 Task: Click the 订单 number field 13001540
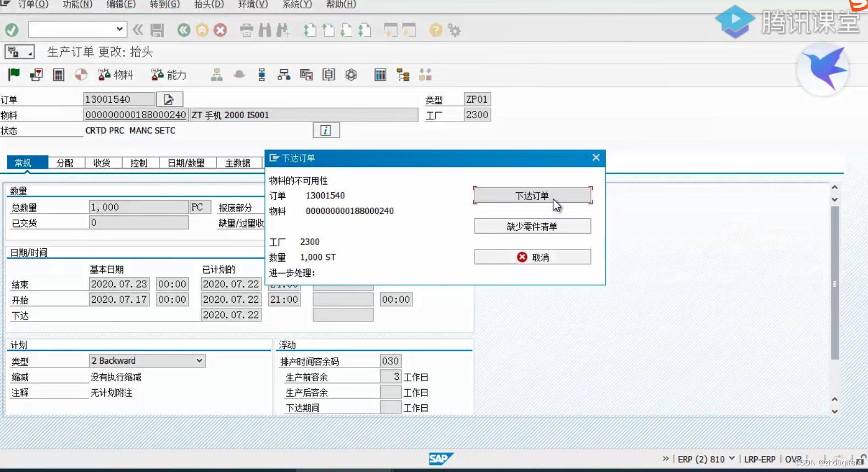pyautogui.click(x=119, y=99)
